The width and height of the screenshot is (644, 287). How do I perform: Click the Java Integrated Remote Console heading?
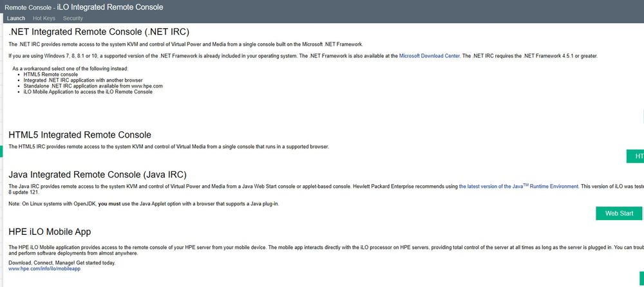pyautogui.click(x=97, y=174)
